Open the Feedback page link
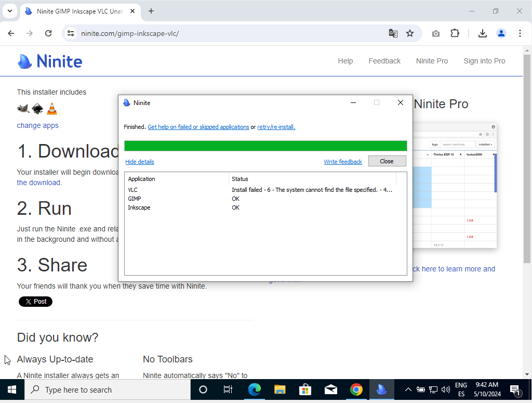This screenshot has width=532, height=403. pos(384,61)
